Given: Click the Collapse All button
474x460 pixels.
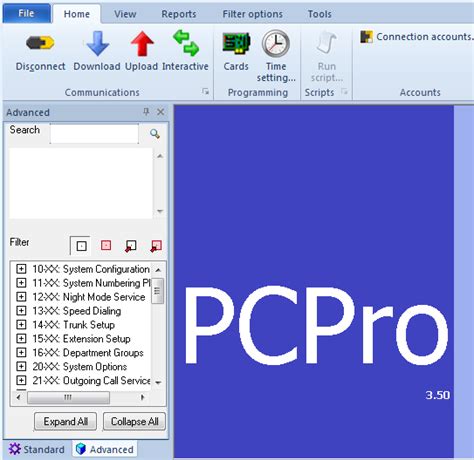Looking at the screenshot, I should (x=134, y=421).
